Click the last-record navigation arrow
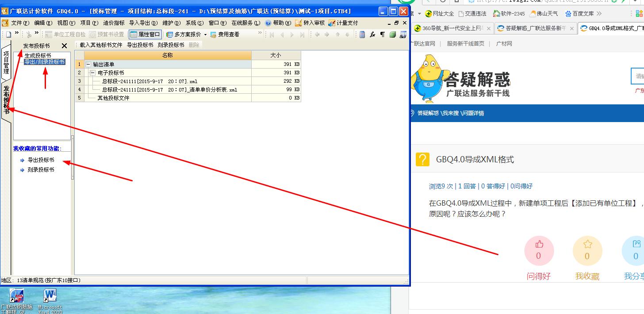The image size is (644, 314). tap(302, 34)
